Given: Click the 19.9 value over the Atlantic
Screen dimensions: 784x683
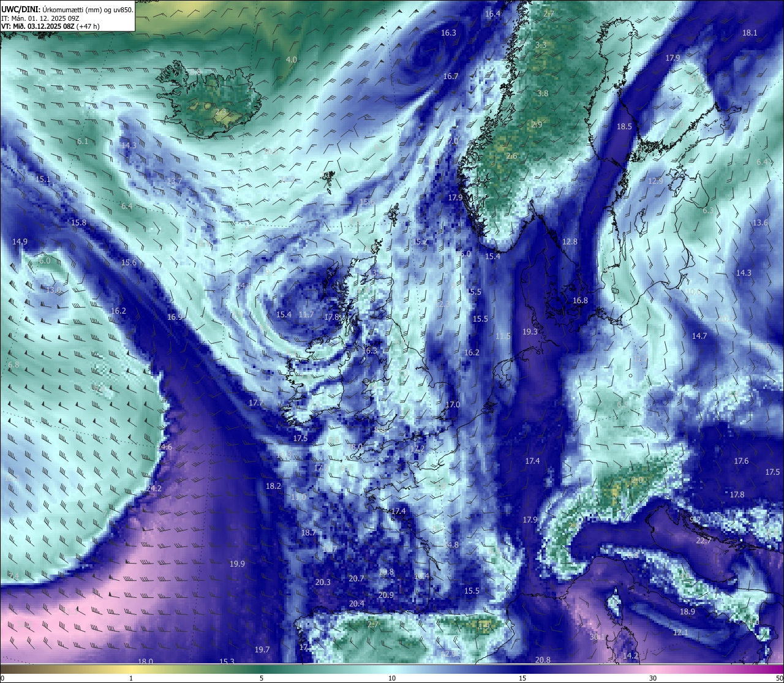Looking at the screenshot, I should pos(237,564).
